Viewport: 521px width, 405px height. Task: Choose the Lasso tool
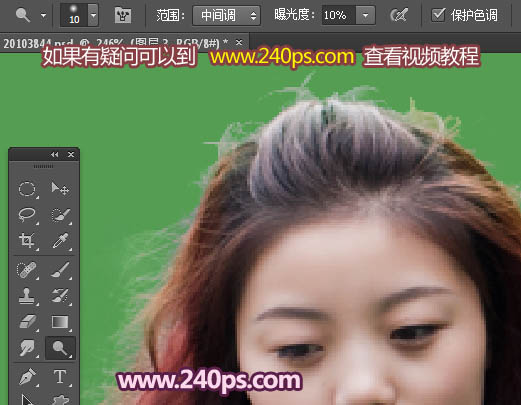[27, 215]
